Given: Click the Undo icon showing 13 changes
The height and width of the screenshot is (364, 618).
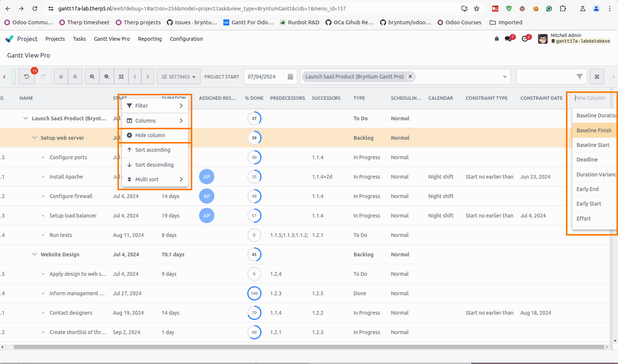Looking at the screenshot, I should point(26,77).
